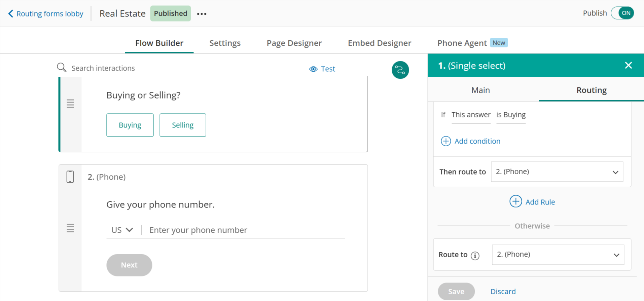Open the three-dot more options menu

point(202,14)
